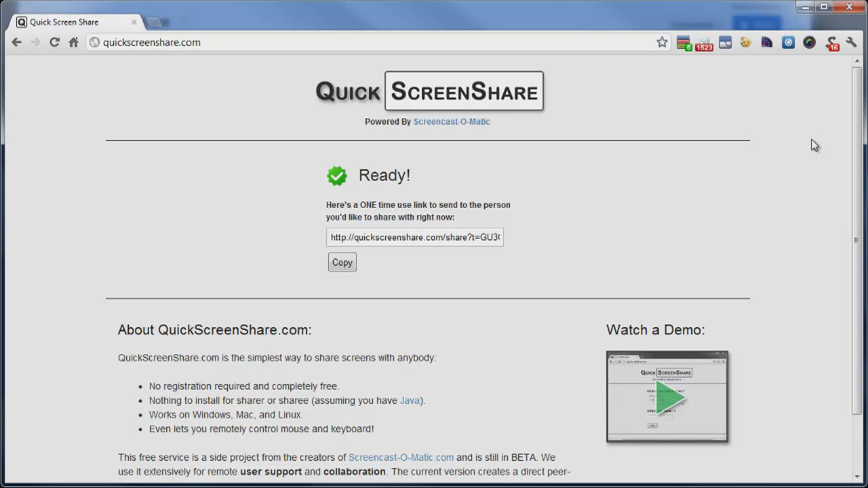Image resolution: width=868 pixels, height=488 pixels.
Task: Open the sync arrows extension with 16 badge
Action: click(831, 43)
